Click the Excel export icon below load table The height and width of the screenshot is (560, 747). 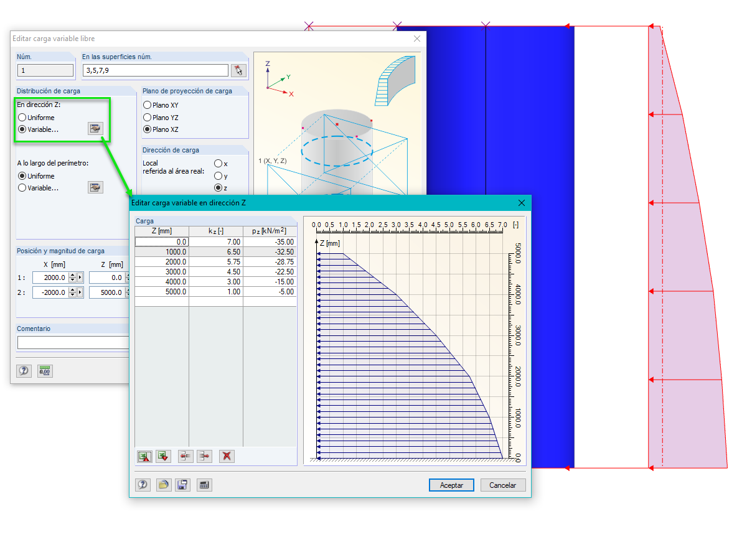pyautogui.click(x=163, y=456)
